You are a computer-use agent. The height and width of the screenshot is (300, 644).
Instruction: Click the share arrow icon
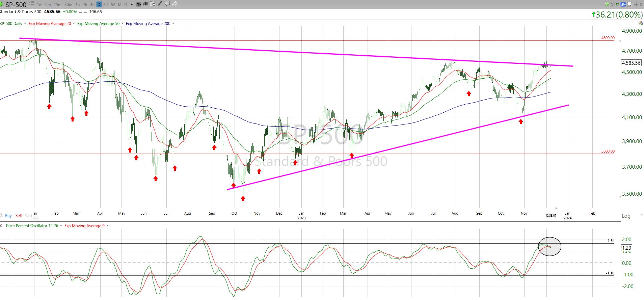pyautogui.click(x=175, y=4)
